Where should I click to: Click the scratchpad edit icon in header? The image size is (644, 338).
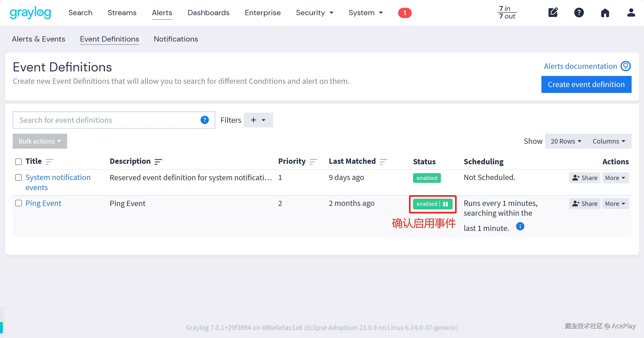coord(553,12)
